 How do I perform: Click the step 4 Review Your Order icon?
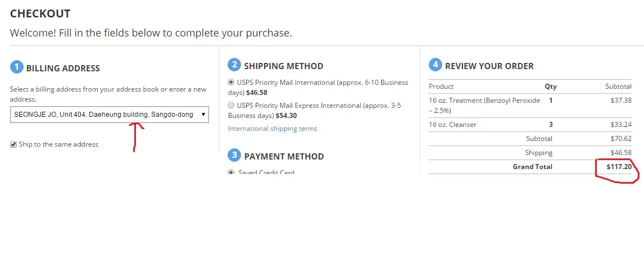(435, 65)
